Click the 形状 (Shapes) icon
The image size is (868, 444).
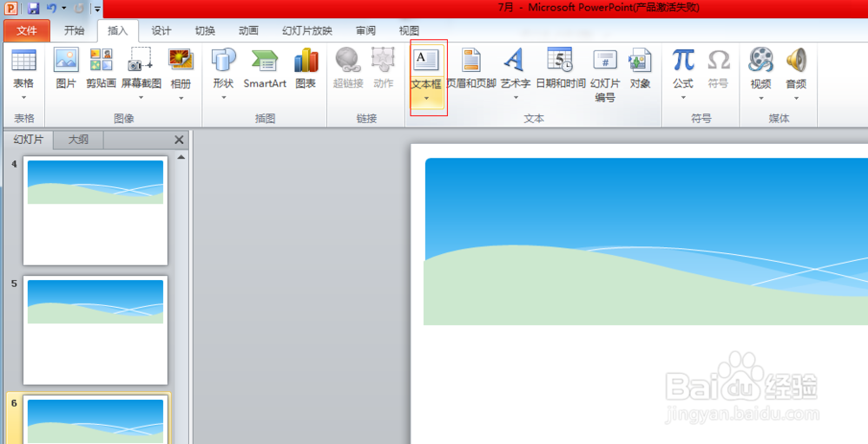(224, 60)
